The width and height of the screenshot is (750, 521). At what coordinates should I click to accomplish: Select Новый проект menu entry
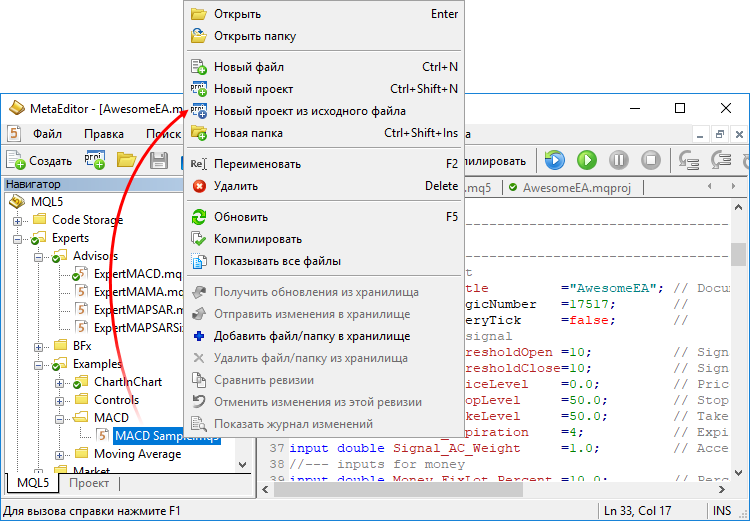324,89
